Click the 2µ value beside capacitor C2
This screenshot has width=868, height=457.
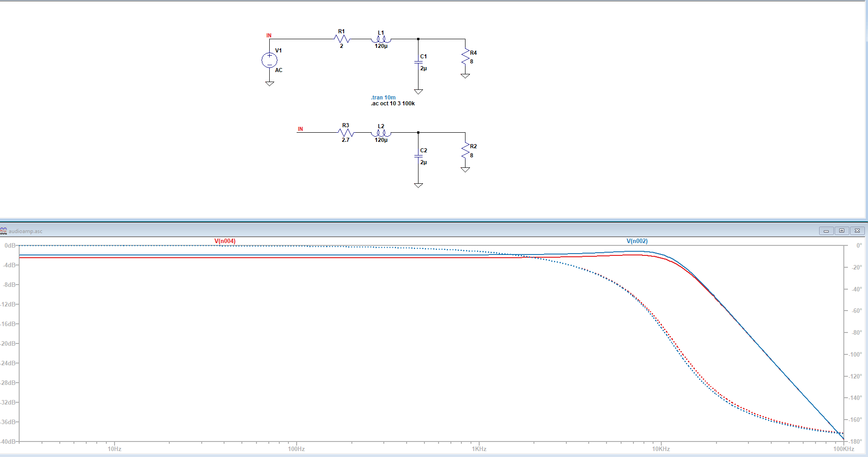pyautogui.click(x=424, y=162)
